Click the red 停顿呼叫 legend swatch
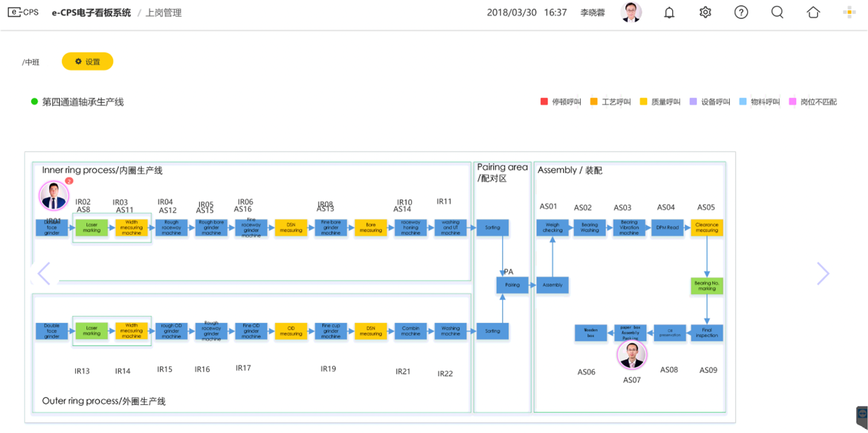This screenshot has height=433, width=868. [x=544, y=102]
